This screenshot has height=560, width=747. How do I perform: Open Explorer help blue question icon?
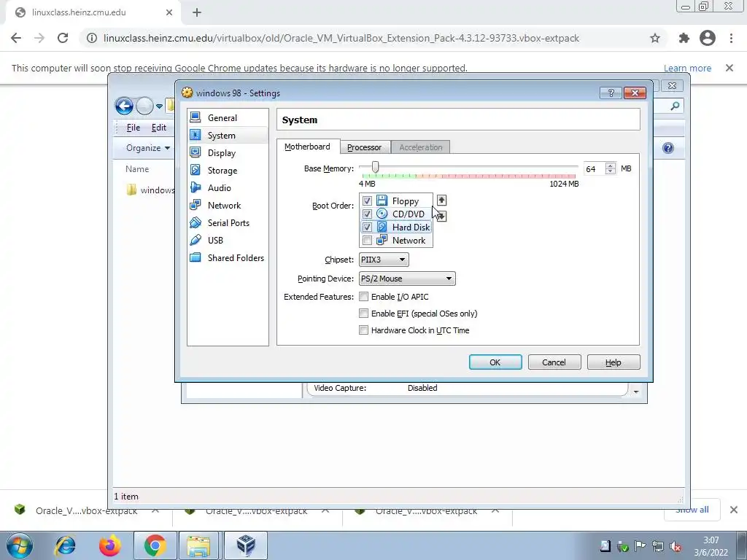point(668,148)
